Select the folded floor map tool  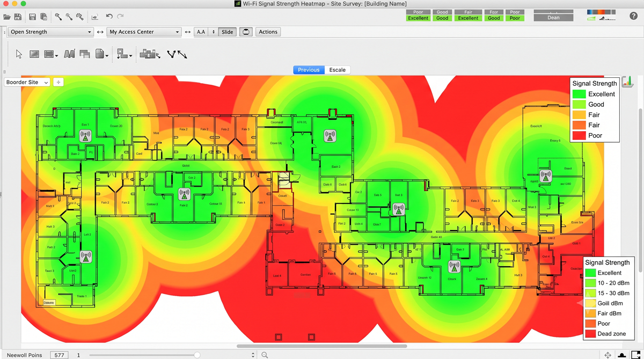tap(69, 54)
